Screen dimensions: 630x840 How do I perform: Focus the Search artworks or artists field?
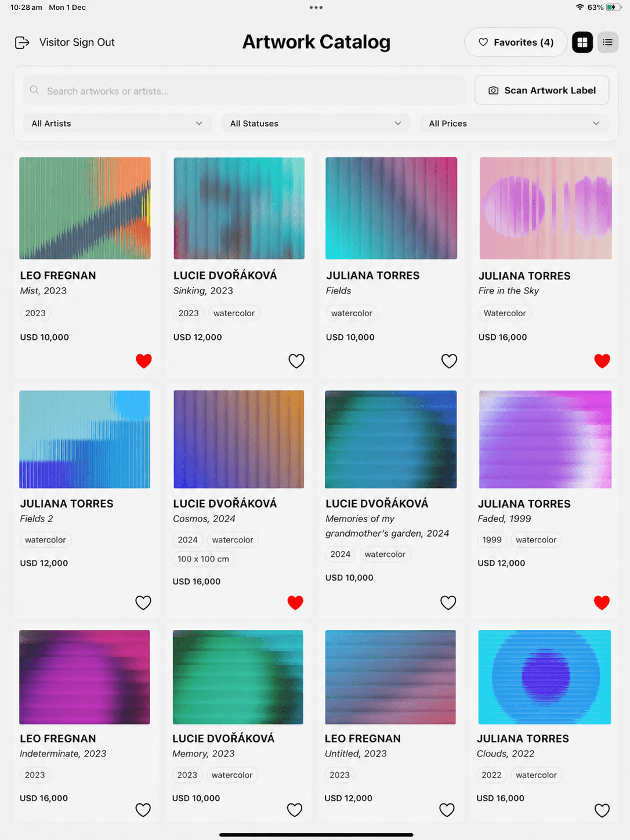(x=244, y=90)
